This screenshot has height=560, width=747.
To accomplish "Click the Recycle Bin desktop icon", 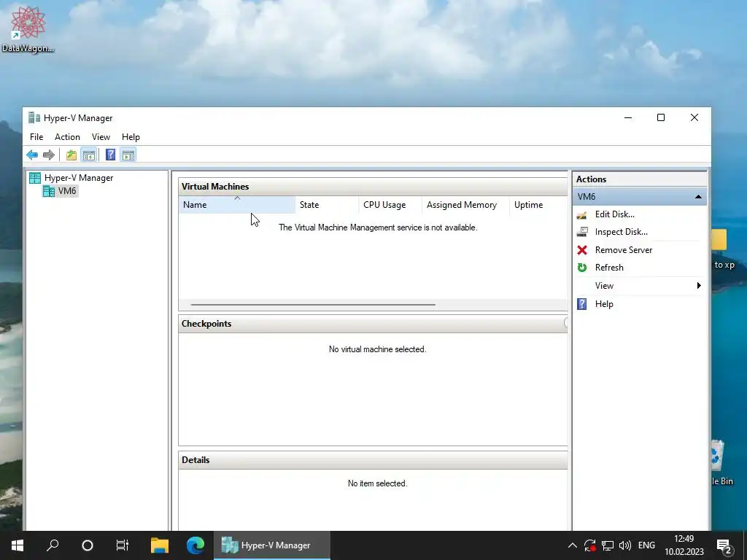I will pos(720,462).
